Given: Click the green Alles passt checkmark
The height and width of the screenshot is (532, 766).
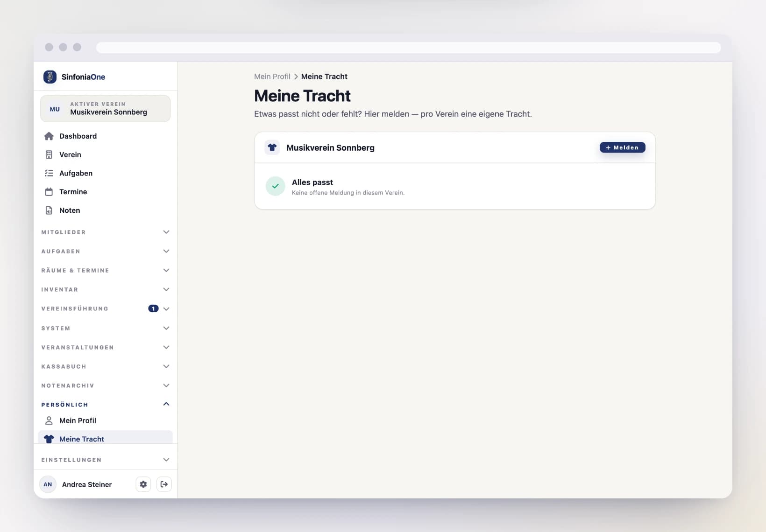Looking at the screenshot, I should click(x=276, y=186).
